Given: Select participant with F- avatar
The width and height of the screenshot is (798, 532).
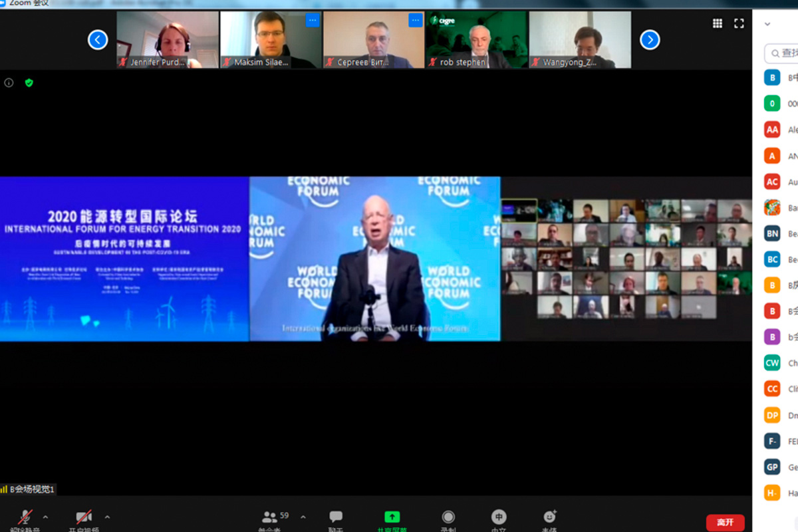Looking at the screenshot, I should [x=772, y=441].
